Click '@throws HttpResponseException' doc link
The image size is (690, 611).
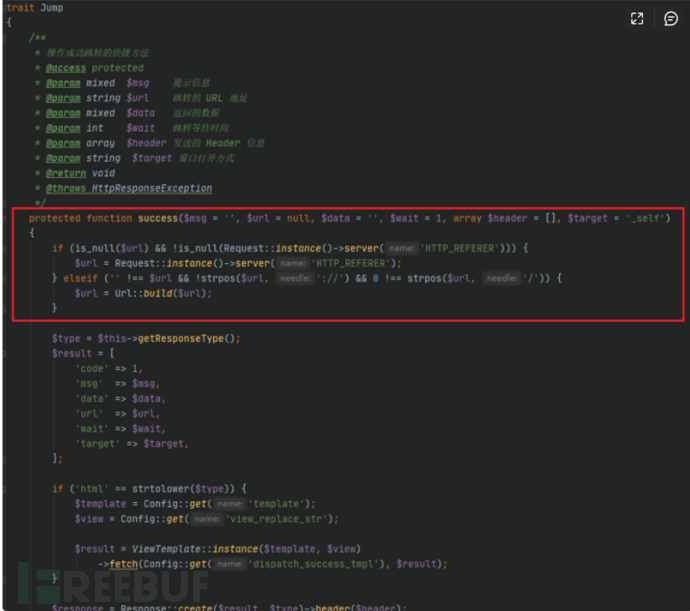point(129,188)
